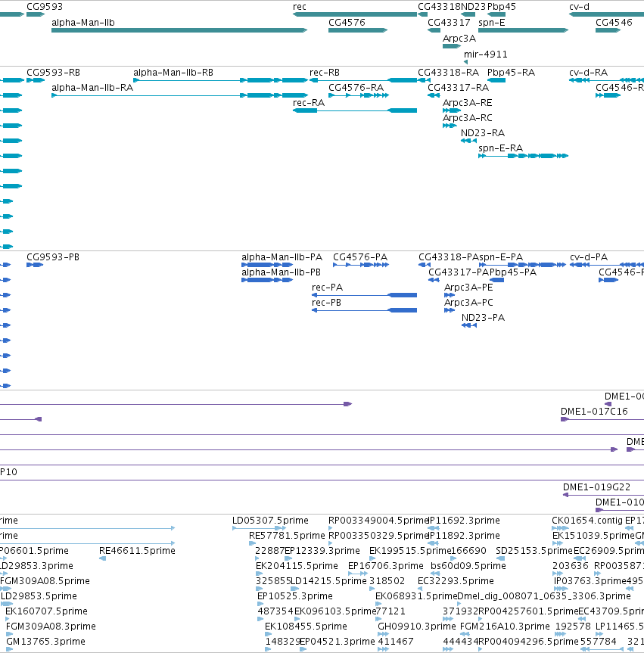644x653 pixels.
Task: Click transcript alpha-Man-IIb-RA label
Action: coord(92,88)
